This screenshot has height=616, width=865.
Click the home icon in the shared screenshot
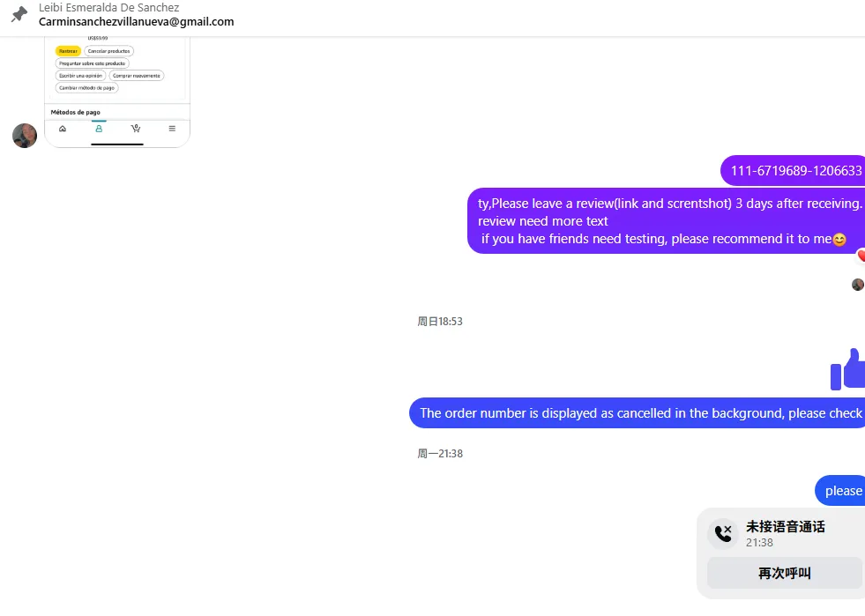[63, 129]
